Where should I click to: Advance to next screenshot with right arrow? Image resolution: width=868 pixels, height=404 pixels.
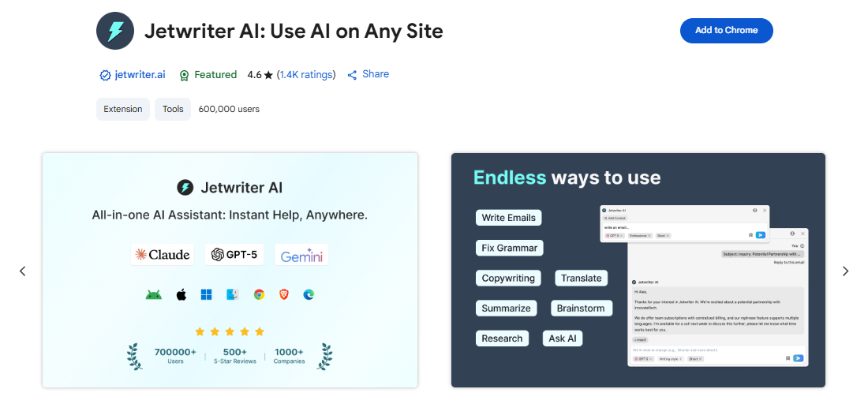pyautogui.click(x=845, y=271)
